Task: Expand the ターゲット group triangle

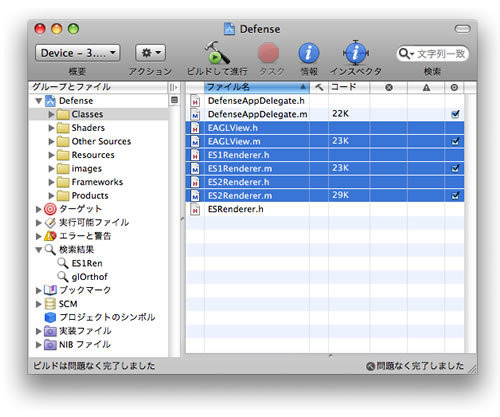Action: tap(39, 209)
